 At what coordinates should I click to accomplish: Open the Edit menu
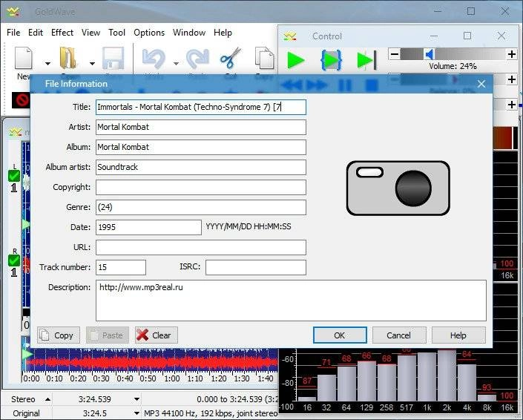pos(36,33)
